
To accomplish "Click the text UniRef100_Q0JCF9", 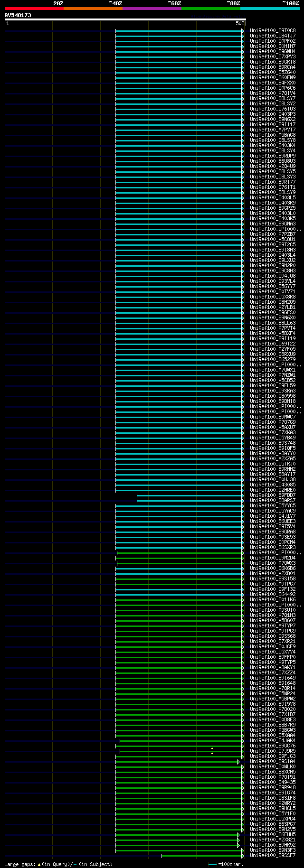I will tap(273, 647).
